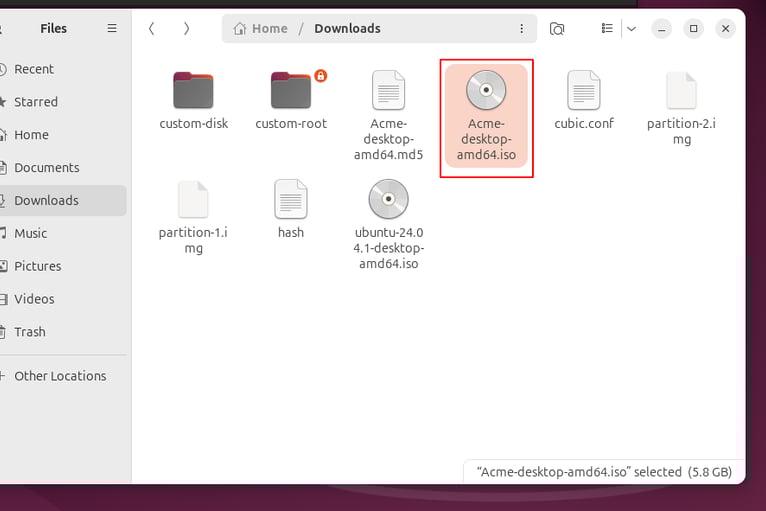Select the partition-1.img file

pyautogui.click(x=193, y=217)
